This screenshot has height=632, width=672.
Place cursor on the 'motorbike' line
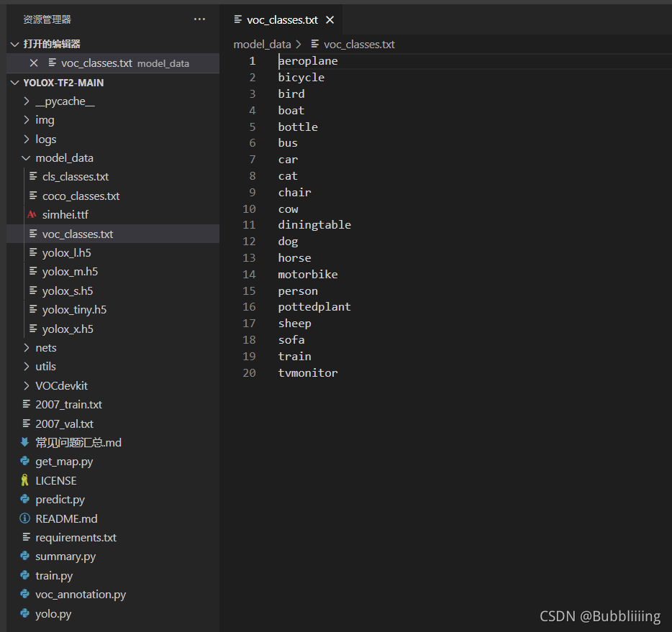coord(308,275)
